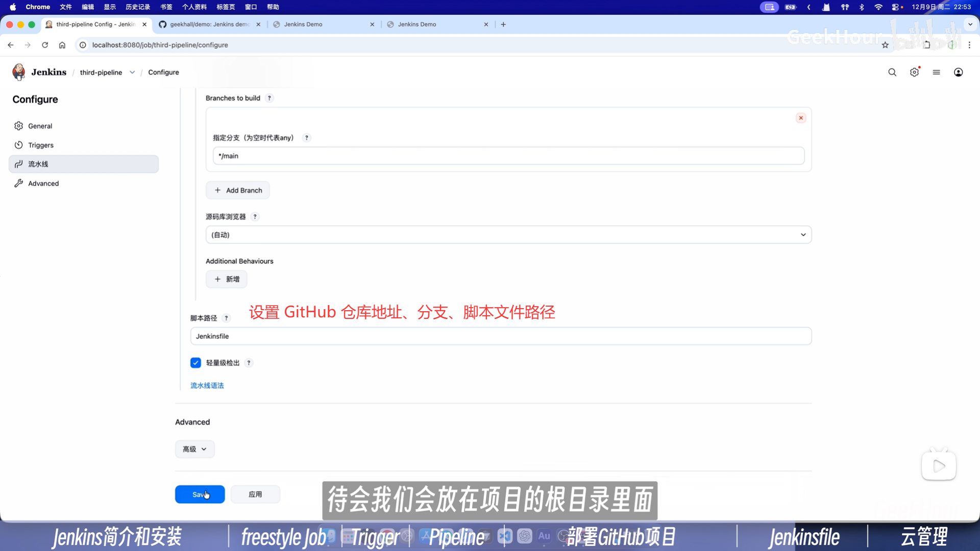
Task: Expand the 源码库浏览器 dropdown
Action: point(508,235)
